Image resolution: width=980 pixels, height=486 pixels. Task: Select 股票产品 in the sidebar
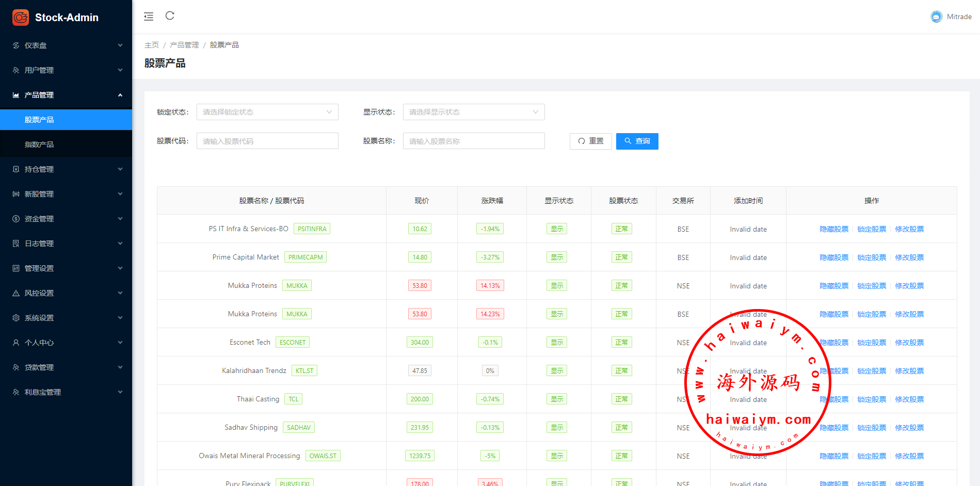pyautogui.click(x=39, y=120)
